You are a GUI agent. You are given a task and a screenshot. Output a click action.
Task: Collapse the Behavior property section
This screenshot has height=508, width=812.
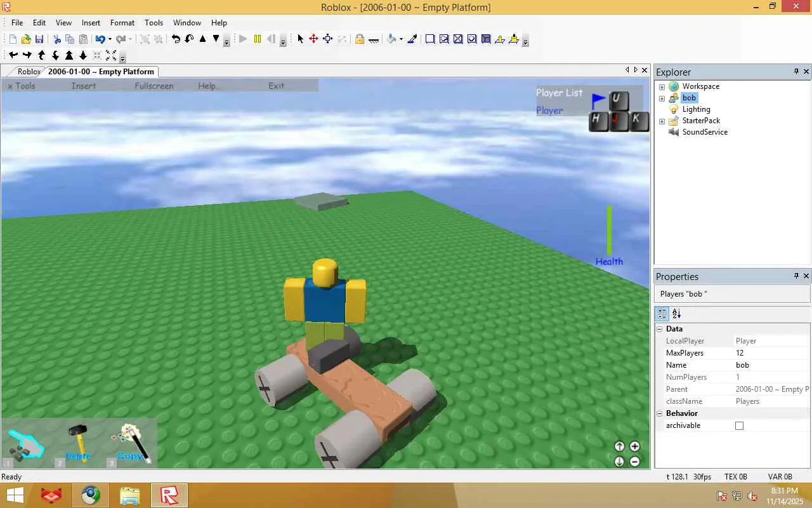pyautogui.click(x=660, y=413)
